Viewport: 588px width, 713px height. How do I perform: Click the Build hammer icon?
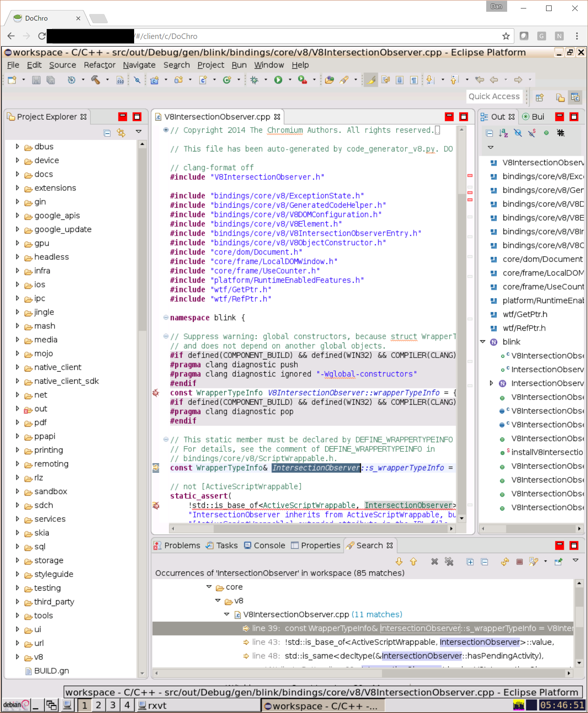point(96,80)
